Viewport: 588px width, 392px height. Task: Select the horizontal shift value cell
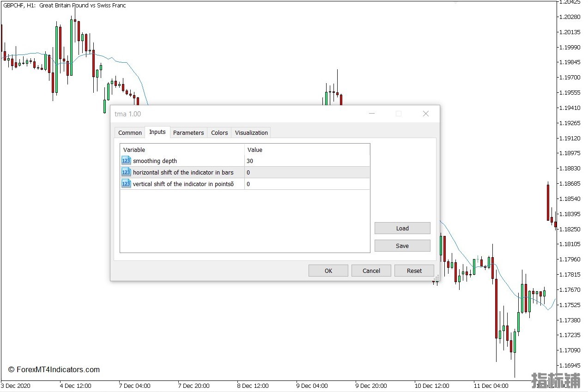click(x=307, y=172)
